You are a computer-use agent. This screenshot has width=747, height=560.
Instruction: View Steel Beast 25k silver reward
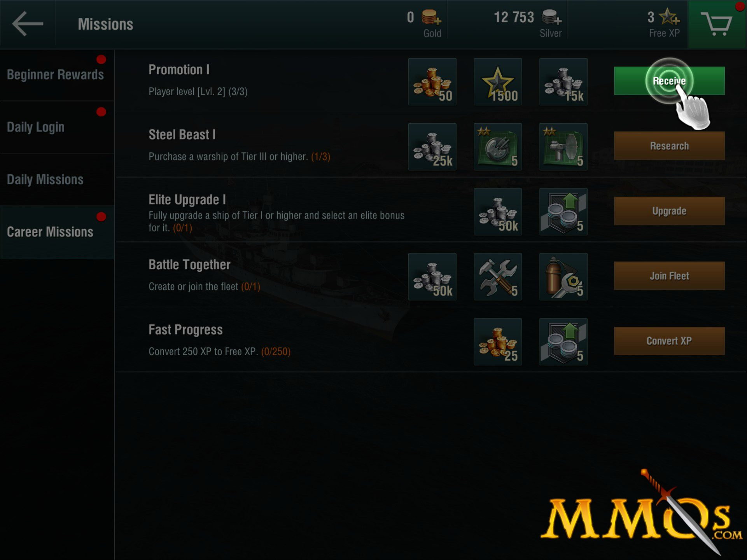(432, 147)
